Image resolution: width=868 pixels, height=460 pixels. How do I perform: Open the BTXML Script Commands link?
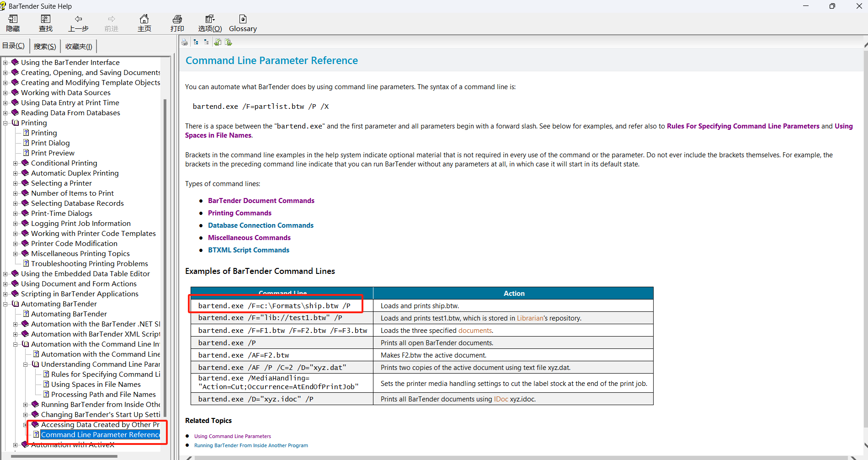tap(248, 250)
